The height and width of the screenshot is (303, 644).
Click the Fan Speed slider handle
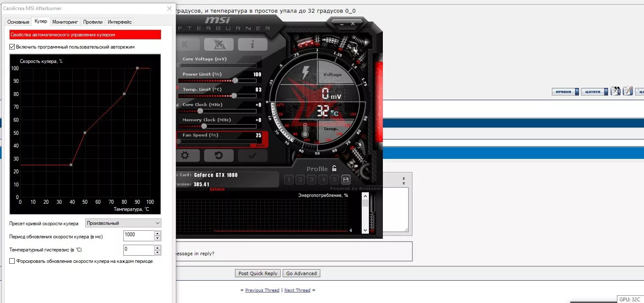coord(179,142)
